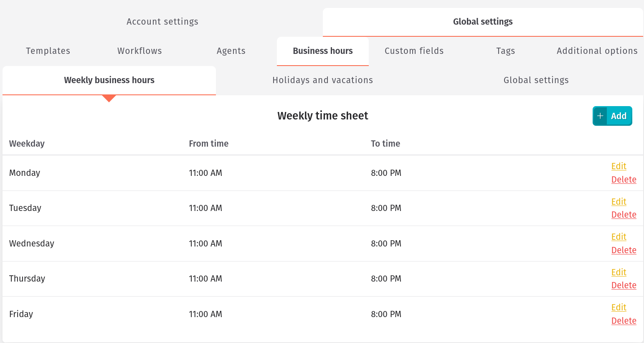Select the Wednesday weekday cell

pyautogui.click(x=32, y=244)
